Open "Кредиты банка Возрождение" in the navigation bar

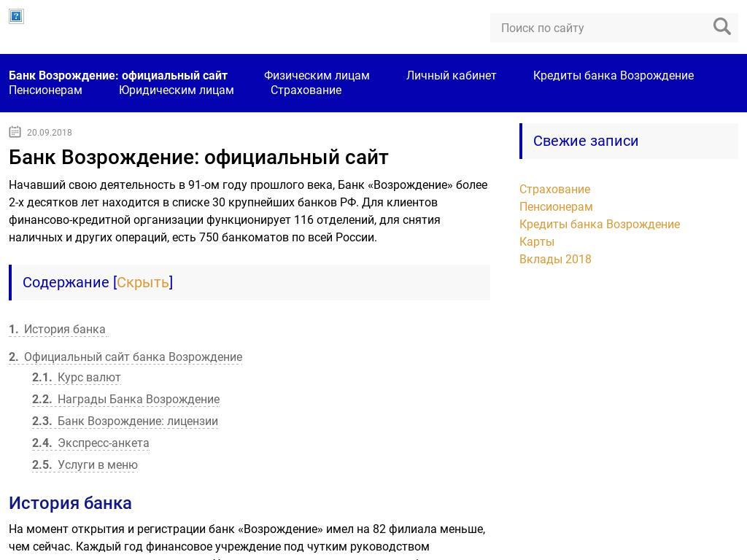tap(614, 75)
